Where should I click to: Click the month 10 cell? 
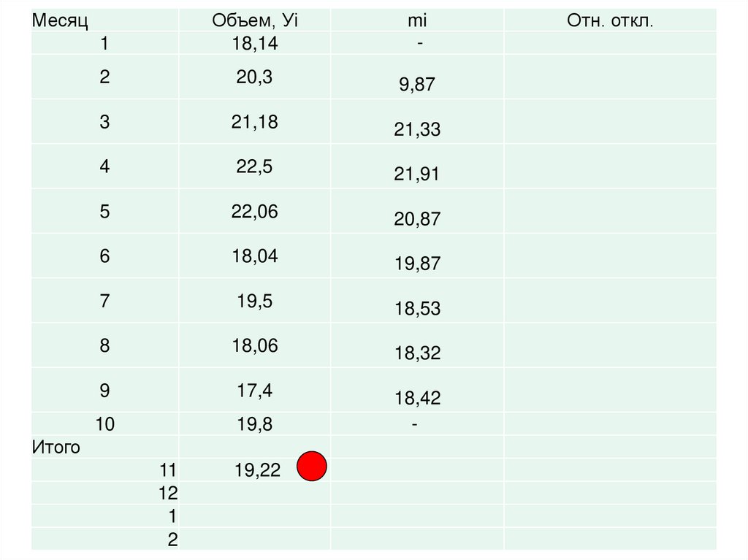point(104,424)
